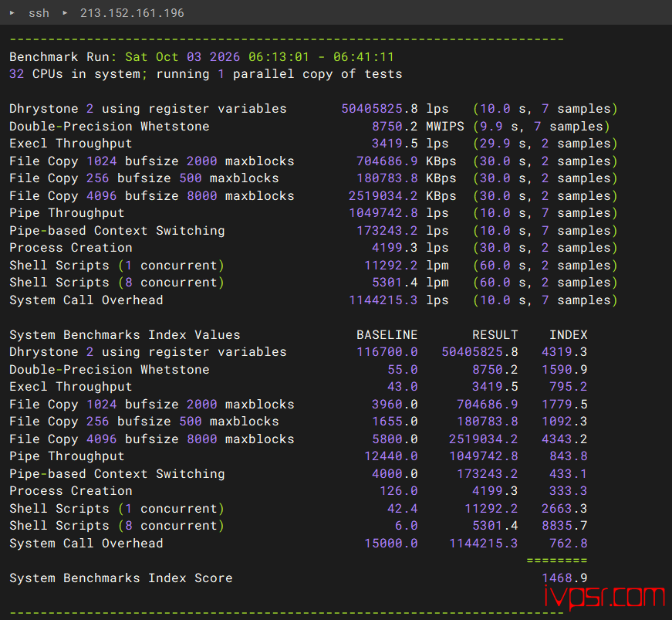Image resolution: width=672 pixels, height=620 pixels.
Task: Click the BASELINE column header
Action: (387, 335)
